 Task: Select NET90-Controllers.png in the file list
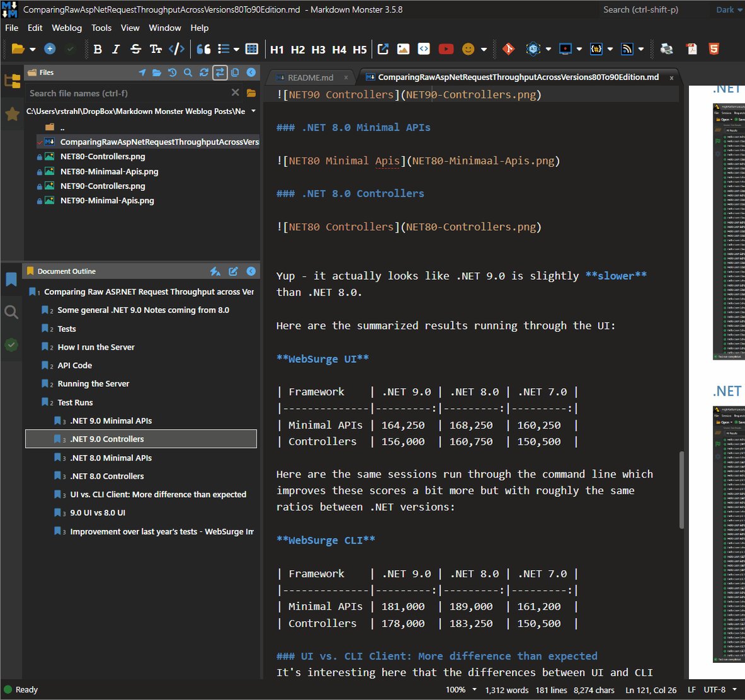[x=103, y=186]
